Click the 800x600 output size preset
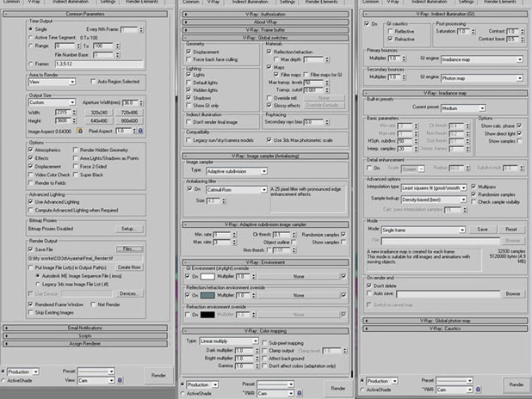The image size is (532, 399). 129,120
